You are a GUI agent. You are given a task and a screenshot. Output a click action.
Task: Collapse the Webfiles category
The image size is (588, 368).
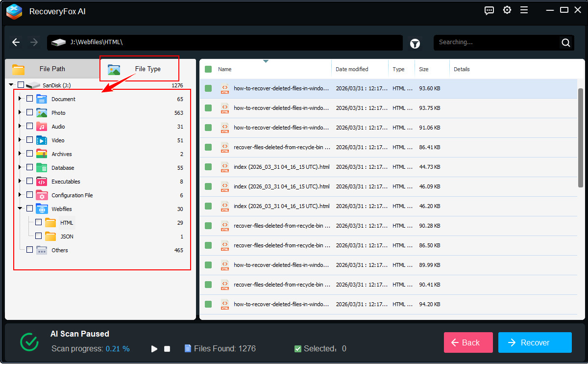(20, 209)
